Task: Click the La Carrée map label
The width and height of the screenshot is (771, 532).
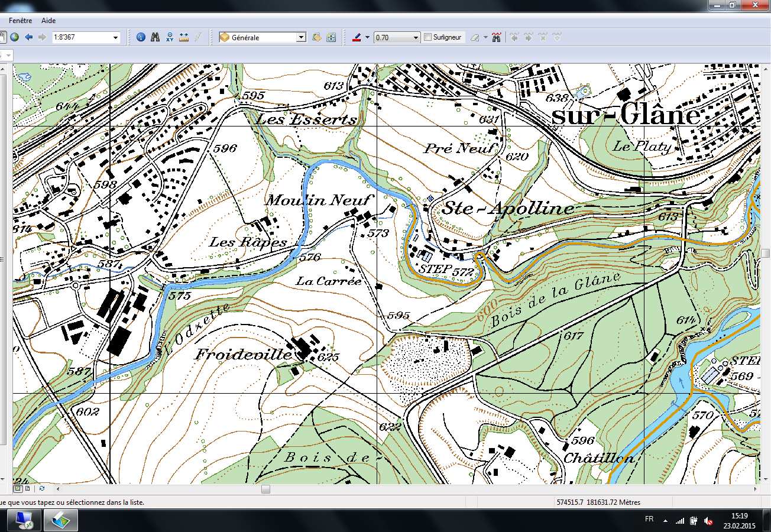Action: [329, 281]
